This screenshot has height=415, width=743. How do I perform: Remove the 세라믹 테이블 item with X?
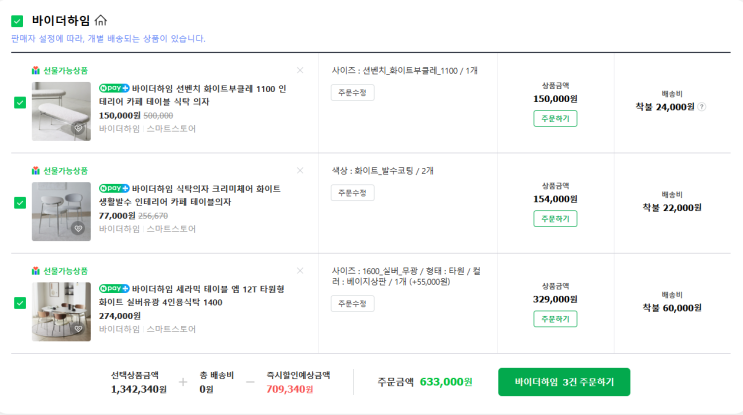click(300, 271)
